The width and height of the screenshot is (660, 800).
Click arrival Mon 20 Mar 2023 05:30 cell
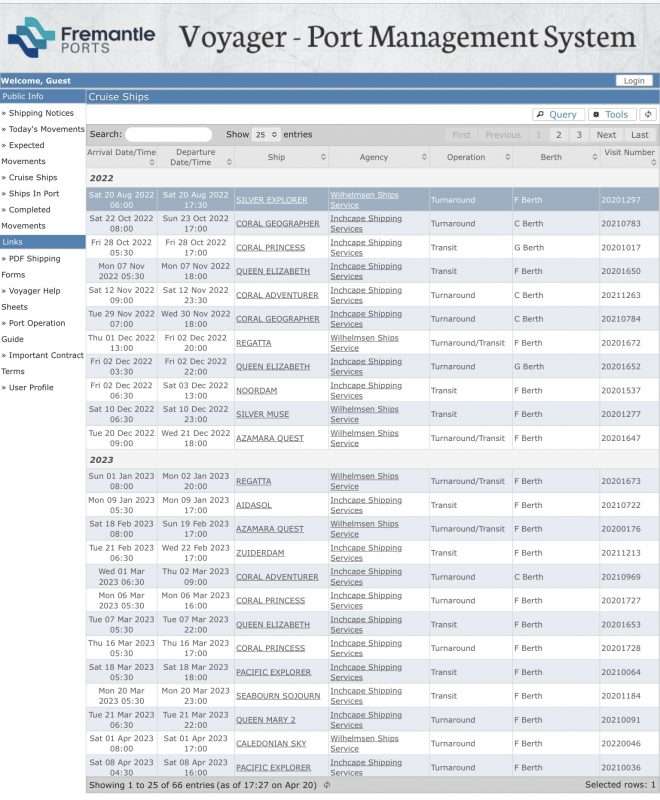(x=121, y=696)
